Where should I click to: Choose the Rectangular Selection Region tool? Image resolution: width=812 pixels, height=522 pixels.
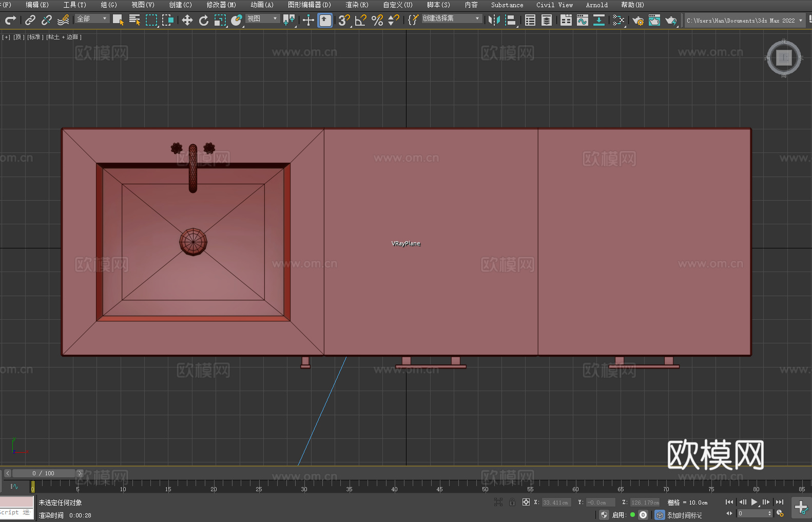click(x=151, y=20)
